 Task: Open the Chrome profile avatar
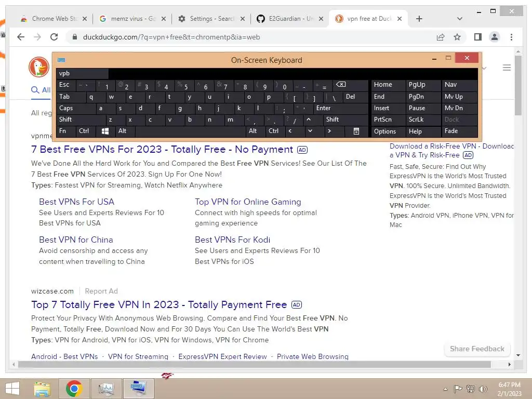point(495,37)
